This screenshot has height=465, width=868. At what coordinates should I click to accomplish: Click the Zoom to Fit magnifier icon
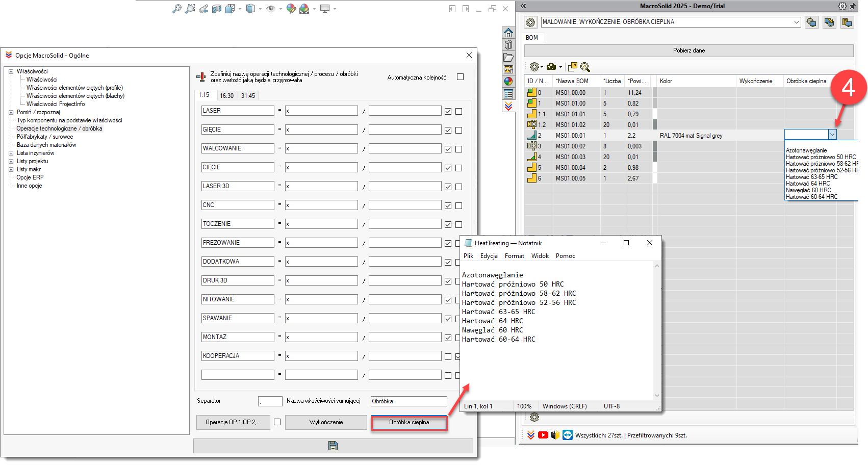click(x=177, y=9)
